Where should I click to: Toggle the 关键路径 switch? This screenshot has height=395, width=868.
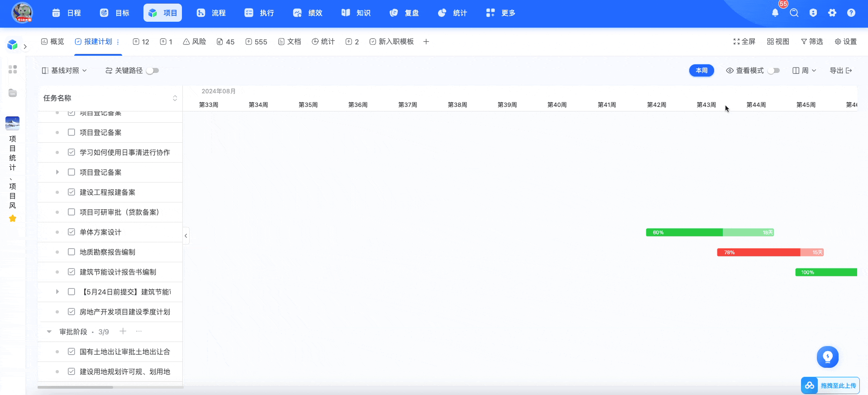coord(153,71)
